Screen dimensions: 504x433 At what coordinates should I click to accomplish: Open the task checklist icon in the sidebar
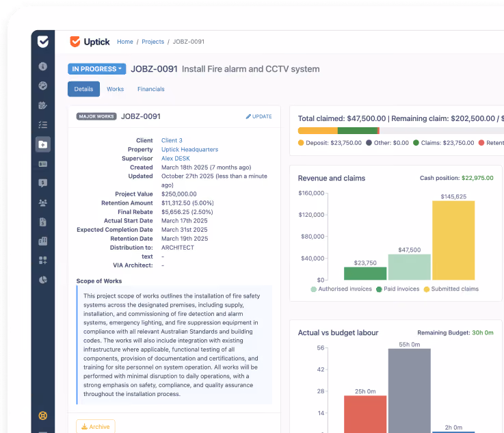[x=43, y=124]
